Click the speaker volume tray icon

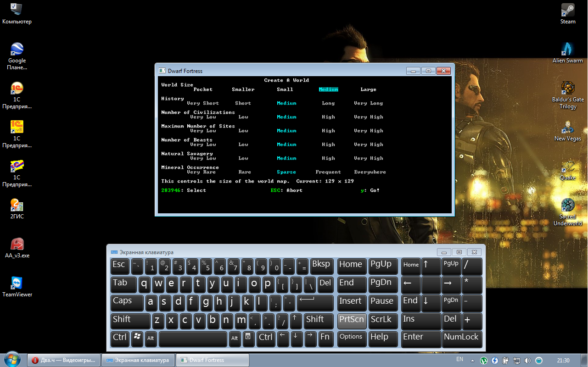click(527, 361)
